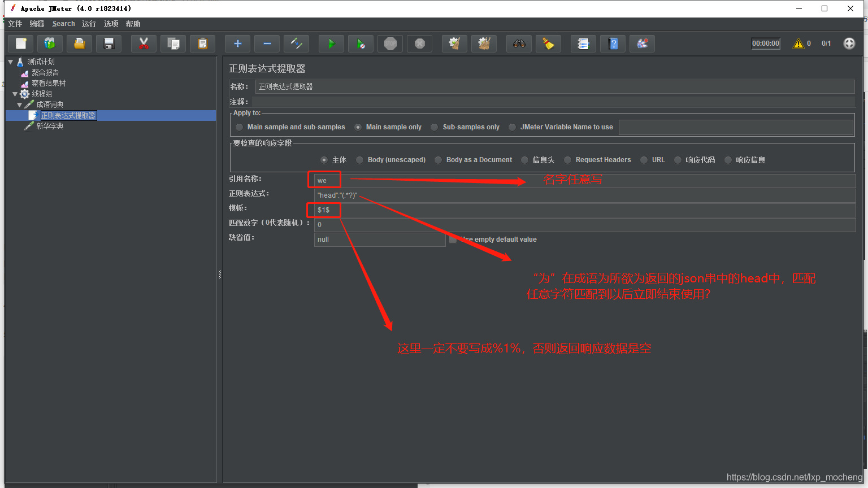Select the 主体 response field radio
This screenshot has width=868, height=488.
click(324, 160)
